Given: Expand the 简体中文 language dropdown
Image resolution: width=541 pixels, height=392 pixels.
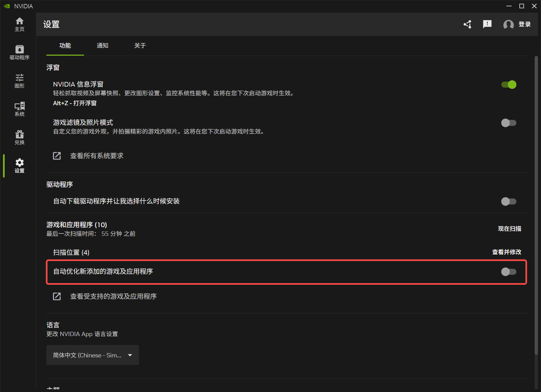Looking at the screenshot, I should [93, 355].
